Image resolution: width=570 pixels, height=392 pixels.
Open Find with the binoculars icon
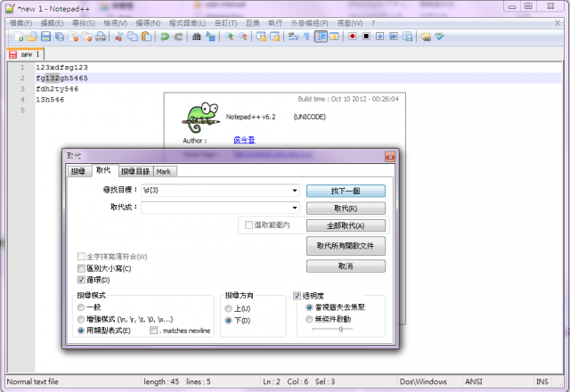point(196,37)
